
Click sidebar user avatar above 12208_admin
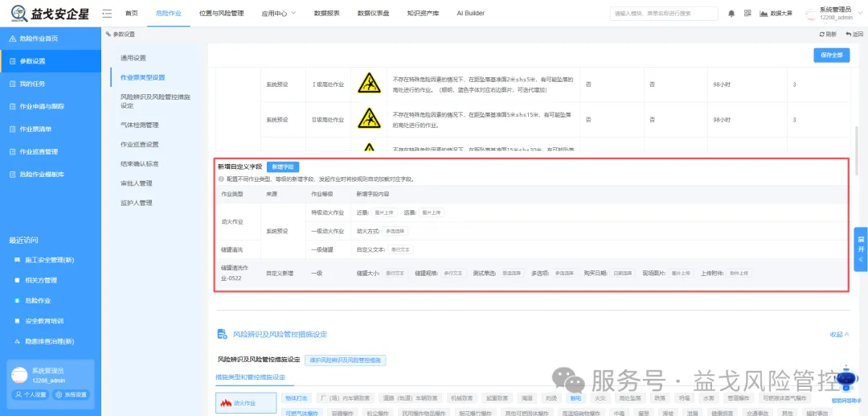coord(19,375)
